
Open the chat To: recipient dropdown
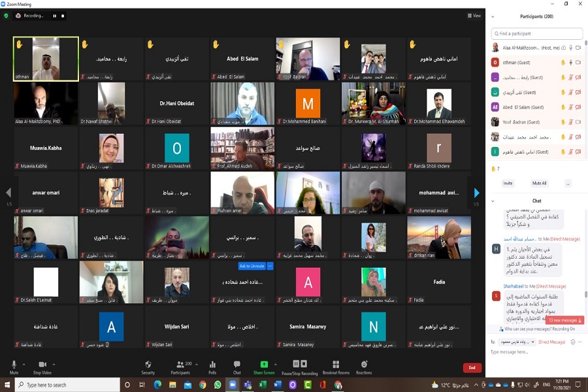[x=517, y=342]
